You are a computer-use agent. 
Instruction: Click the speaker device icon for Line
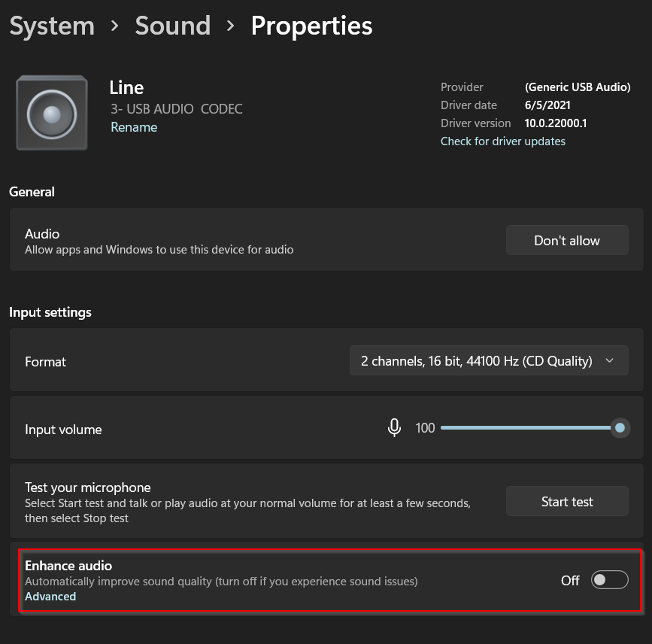51,112
